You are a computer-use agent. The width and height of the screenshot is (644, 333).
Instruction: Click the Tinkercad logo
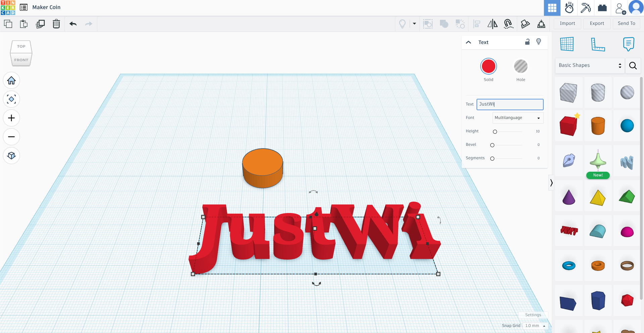click(8, 8)
